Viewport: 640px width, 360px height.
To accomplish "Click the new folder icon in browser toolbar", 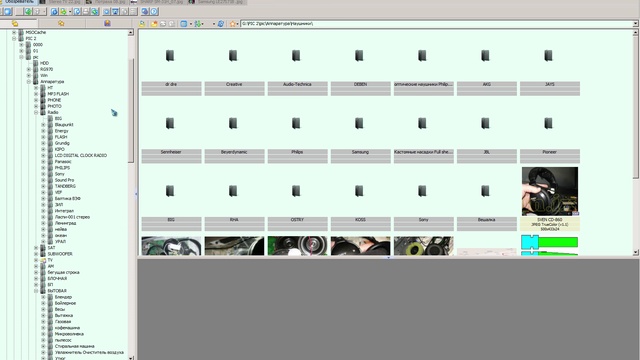I will coord(154,24).
